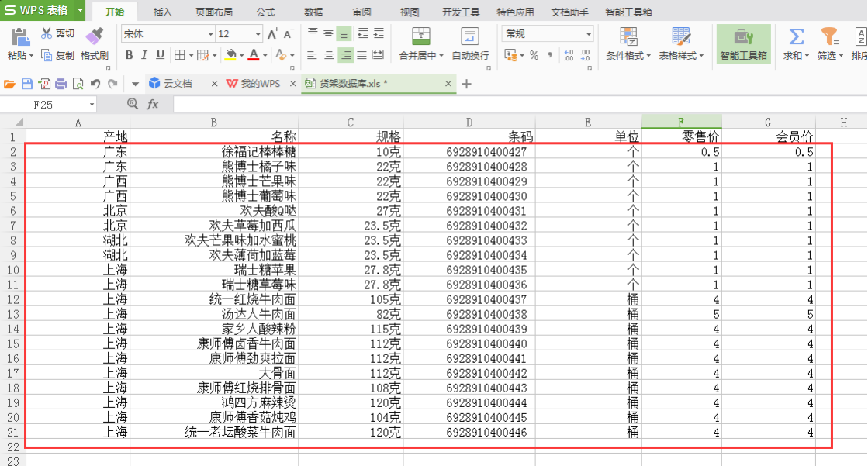Decrease font size with the A- icon

point(288,34)
